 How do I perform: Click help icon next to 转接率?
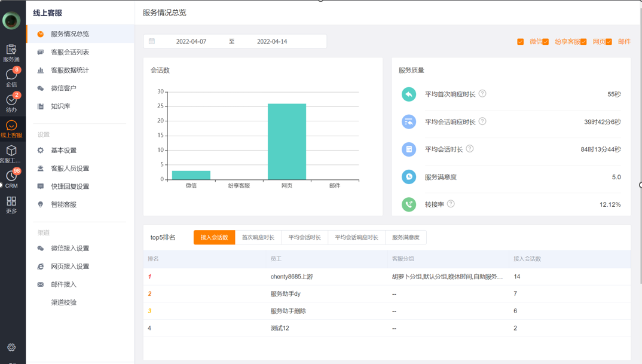pos(451,204)
